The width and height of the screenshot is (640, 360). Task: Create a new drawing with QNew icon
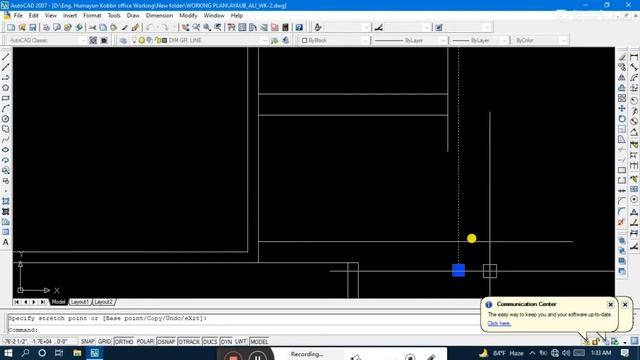point(11,27)
